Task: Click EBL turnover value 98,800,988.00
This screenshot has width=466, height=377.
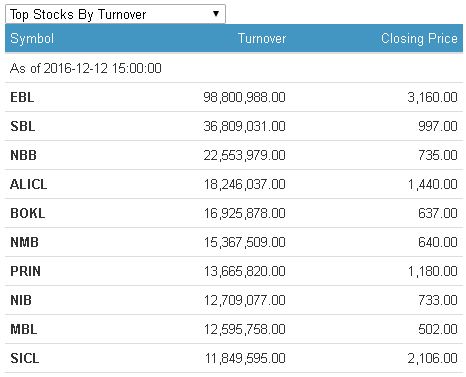Action: (244, 97)
